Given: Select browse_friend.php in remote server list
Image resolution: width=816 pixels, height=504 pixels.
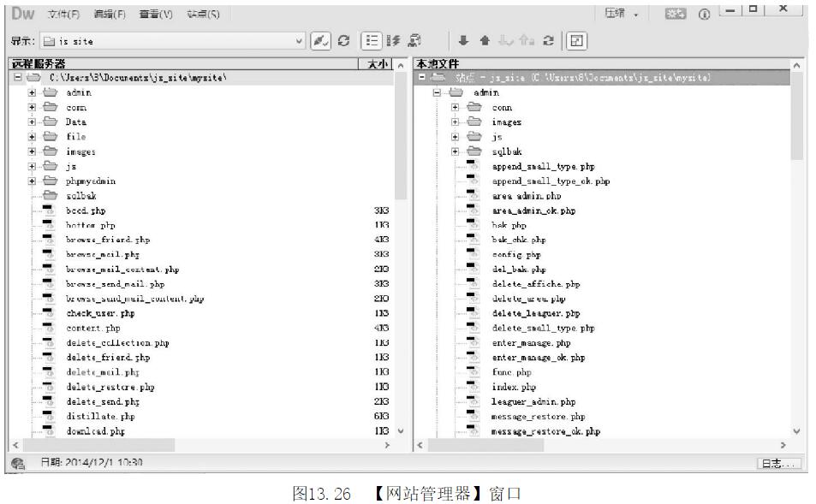Looking at the screenshot, I should pyautogui.click(x=108, y=240).
